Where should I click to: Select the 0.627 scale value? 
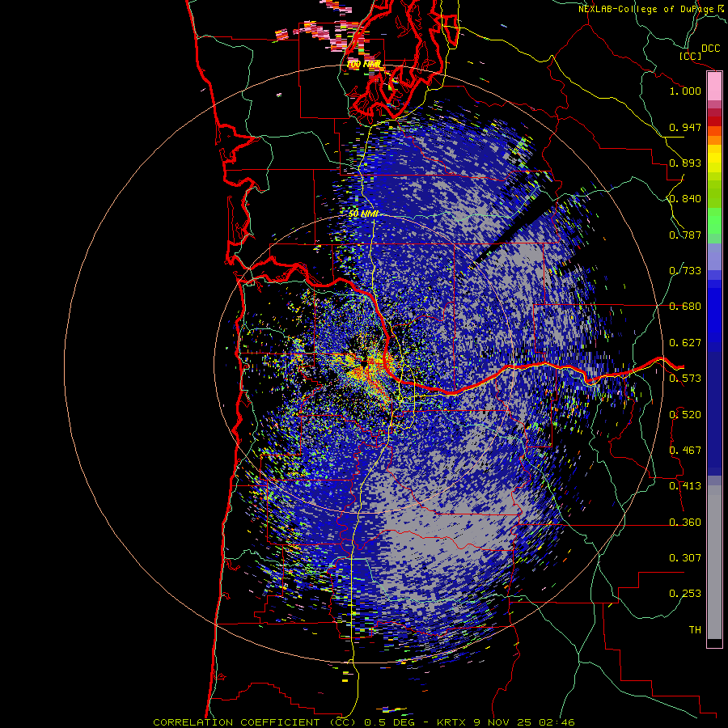pyautogui.click(x=685, y=343)
